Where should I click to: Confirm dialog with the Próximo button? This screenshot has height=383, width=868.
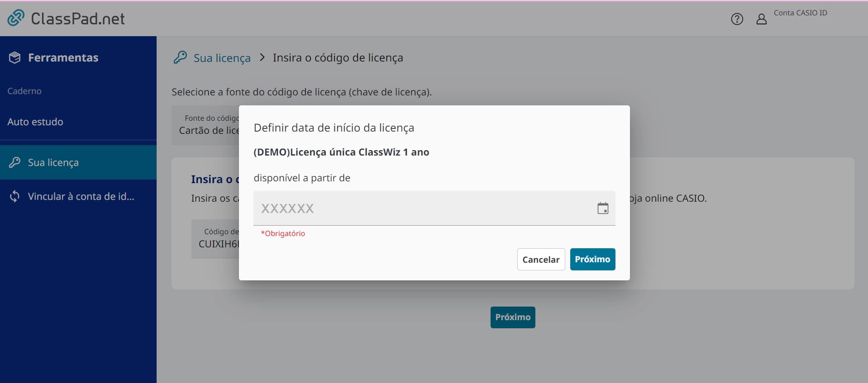click(592, 259)
